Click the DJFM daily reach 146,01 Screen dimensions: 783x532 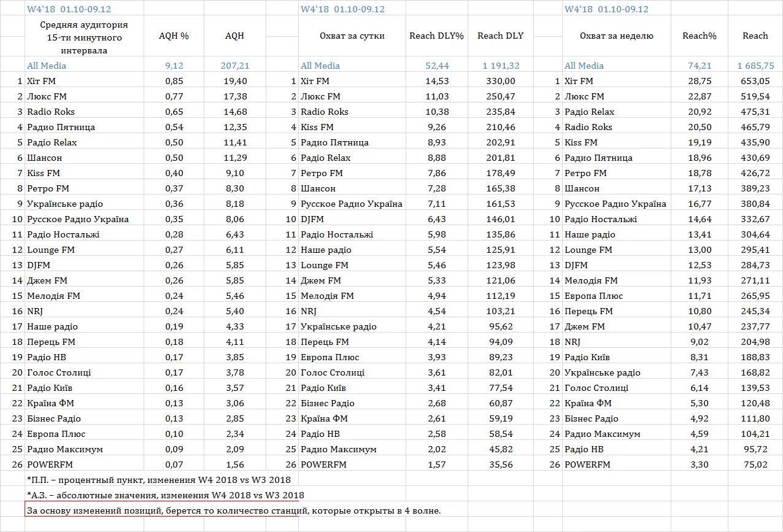pos(500,219)
